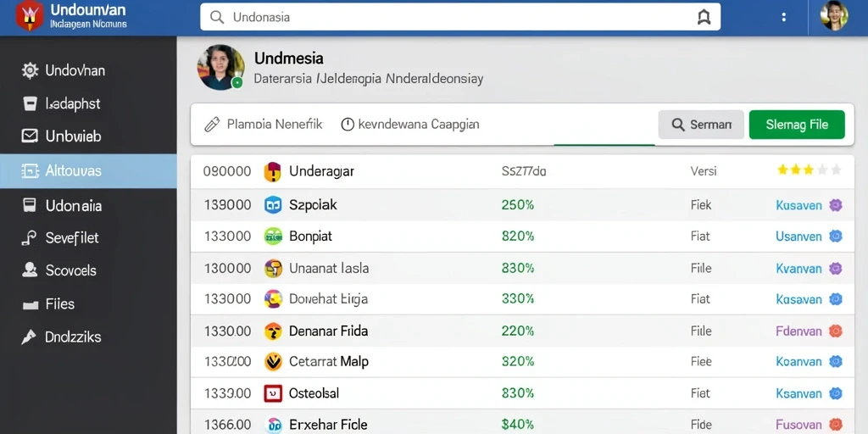Click the red badge beside Fdenvan
868x434 pixels.
[835, 331]
